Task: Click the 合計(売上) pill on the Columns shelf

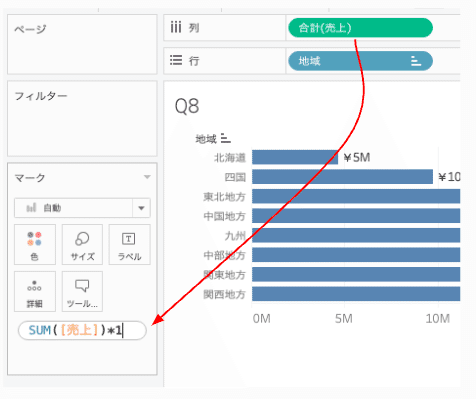Action: tap(360, 28)
